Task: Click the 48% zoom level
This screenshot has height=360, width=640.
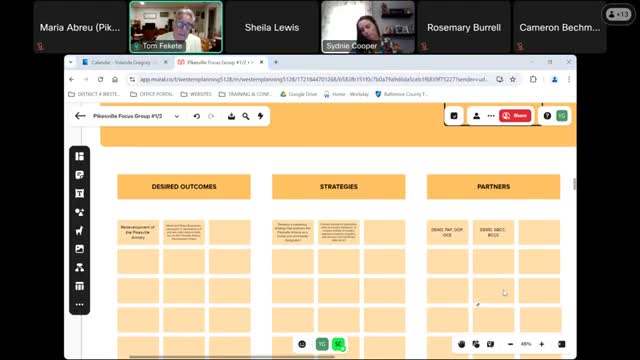Action: (526, 344)
